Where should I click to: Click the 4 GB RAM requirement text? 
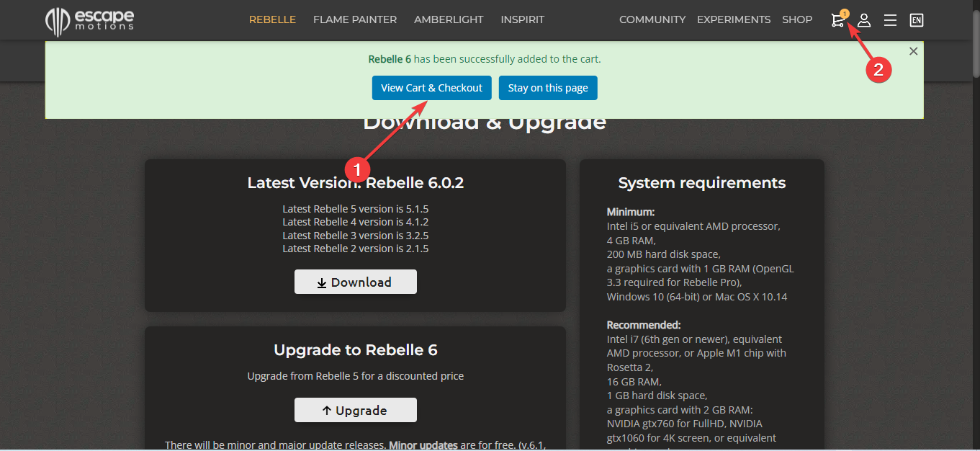point(631,241)
